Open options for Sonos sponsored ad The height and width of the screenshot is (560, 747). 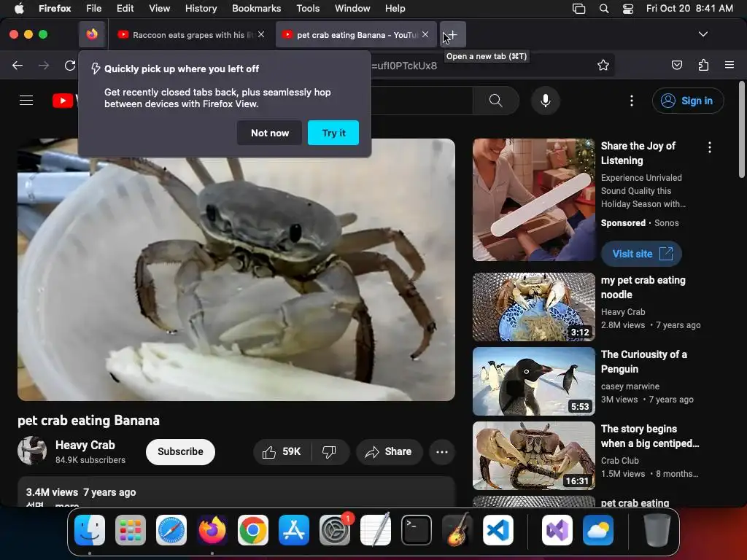pyautogui.click(x=709, y=147)
